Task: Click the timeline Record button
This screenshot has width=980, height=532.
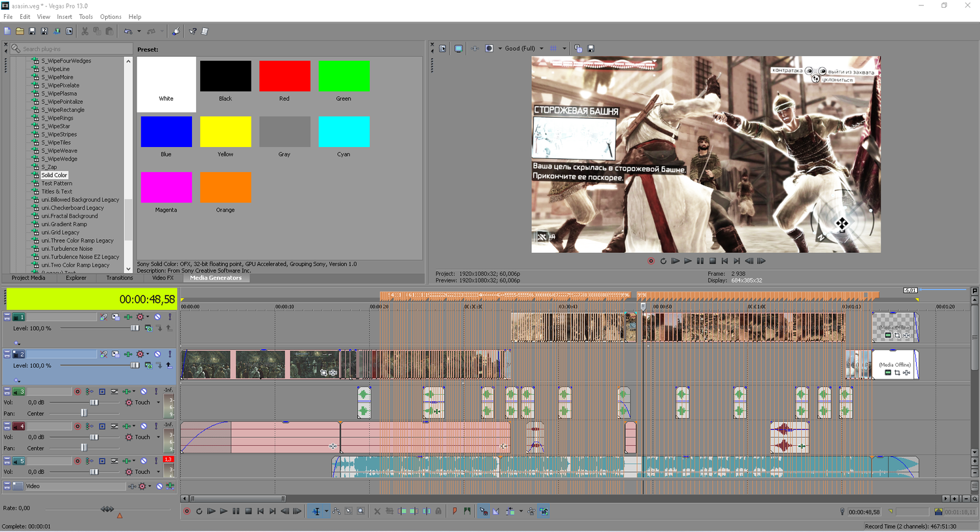Action: [x=187, y=512]
